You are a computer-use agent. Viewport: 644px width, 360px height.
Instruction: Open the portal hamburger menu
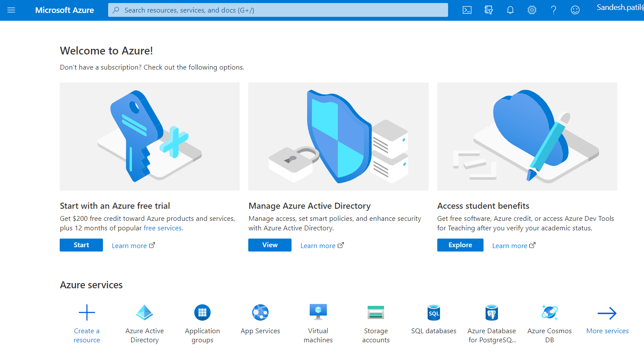coord(11,10)
